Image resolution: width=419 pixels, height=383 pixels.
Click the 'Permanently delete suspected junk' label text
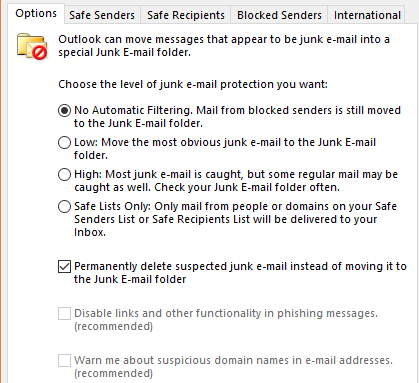click(240, 273)
